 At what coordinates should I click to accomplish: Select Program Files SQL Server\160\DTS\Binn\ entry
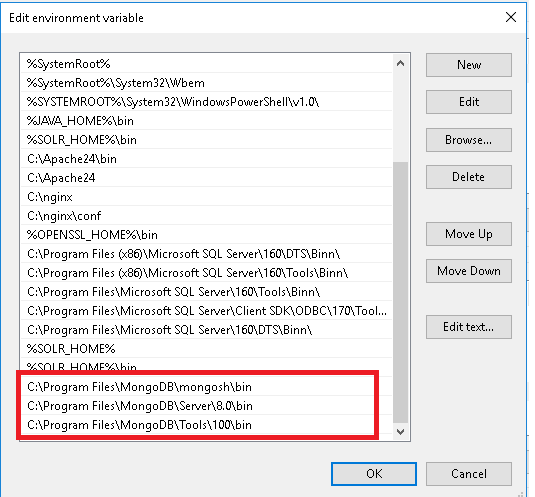206,330
